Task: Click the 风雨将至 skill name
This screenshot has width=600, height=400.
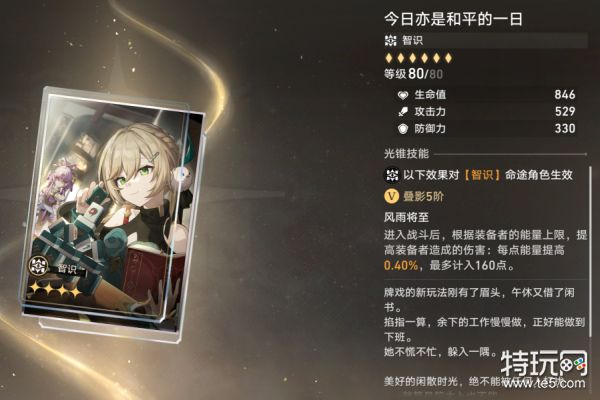Action: pos(406,217)
